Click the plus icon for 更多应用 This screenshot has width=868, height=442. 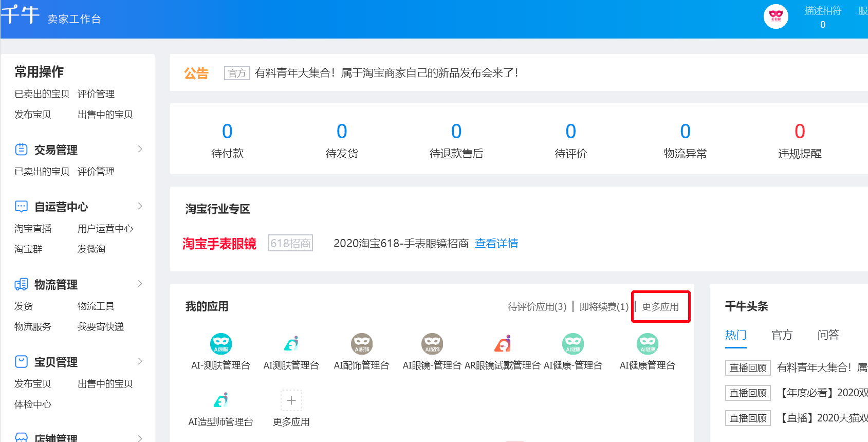[291, 400]
